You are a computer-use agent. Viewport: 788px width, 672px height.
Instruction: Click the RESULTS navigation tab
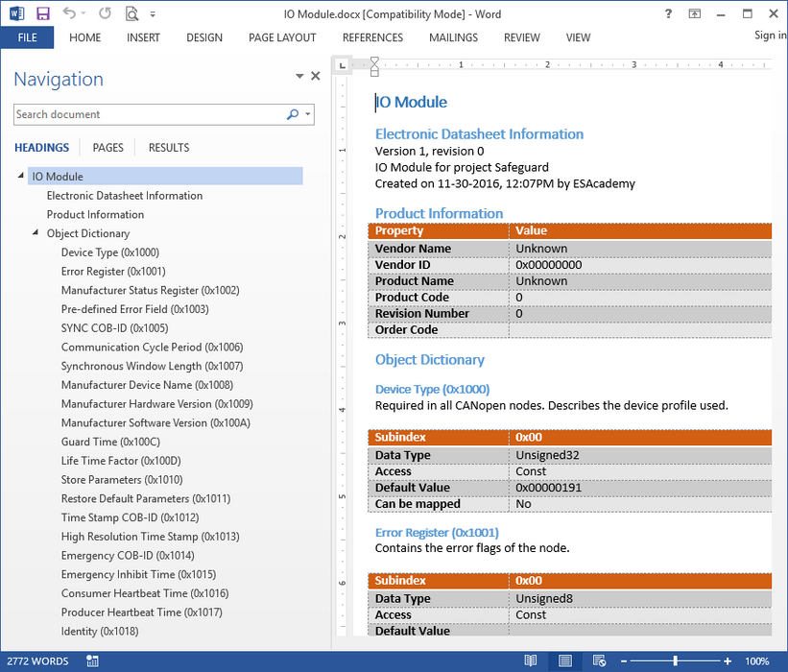[x=168, y=147]
